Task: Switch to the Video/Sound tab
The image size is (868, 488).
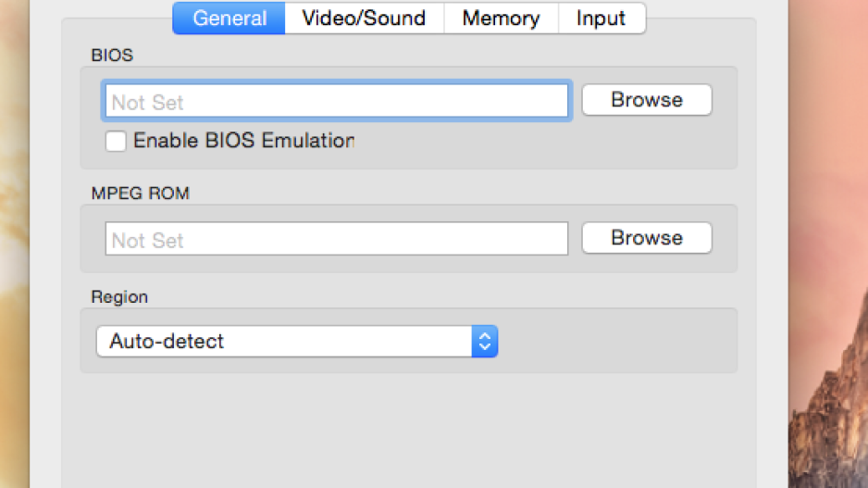Action: (x=364, y=19)
